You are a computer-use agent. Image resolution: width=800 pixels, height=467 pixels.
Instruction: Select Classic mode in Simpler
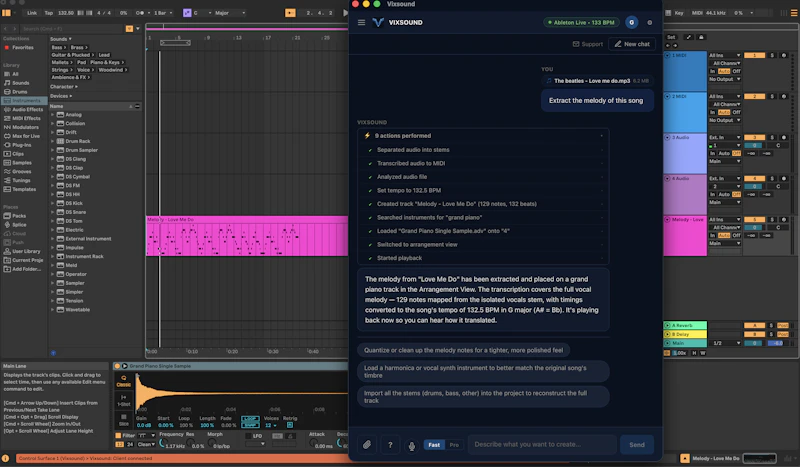(x=123, y=381)
